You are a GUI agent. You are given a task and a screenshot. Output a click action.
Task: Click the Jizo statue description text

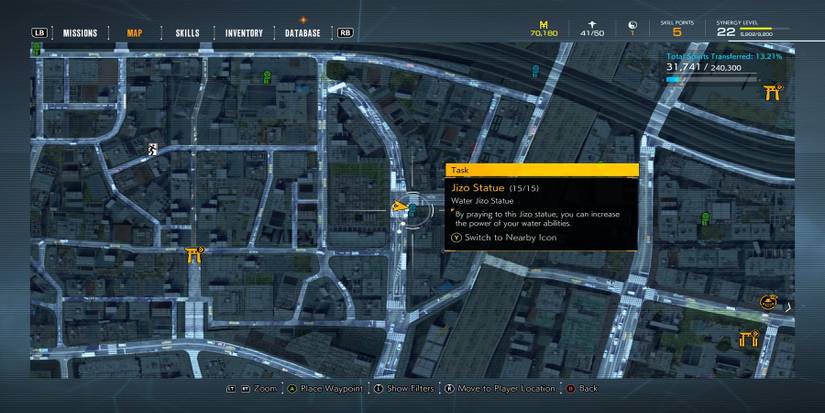[x=537, y=218]
